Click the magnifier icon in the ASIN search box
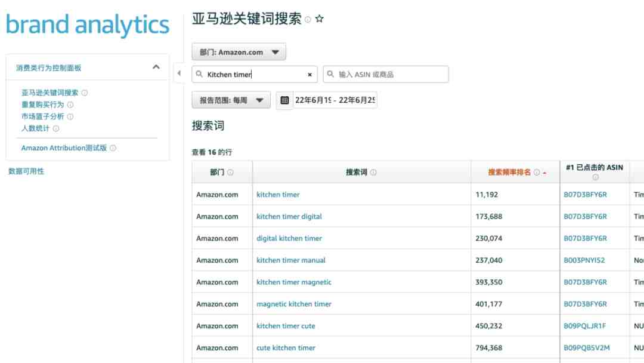The height and width of the screenshot is (363, 644). coord(330,74)
